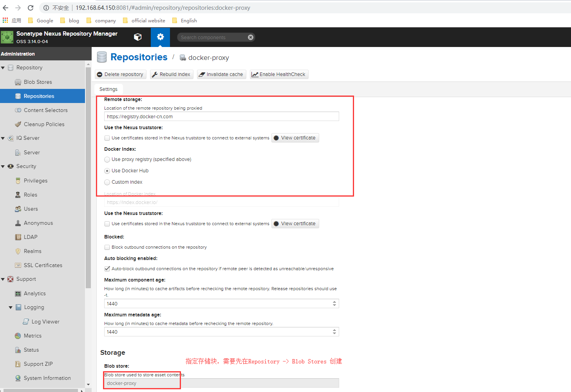The width and height of the screenshot is (571, 392).
Task: Reload the browser page
Action: 31,8
